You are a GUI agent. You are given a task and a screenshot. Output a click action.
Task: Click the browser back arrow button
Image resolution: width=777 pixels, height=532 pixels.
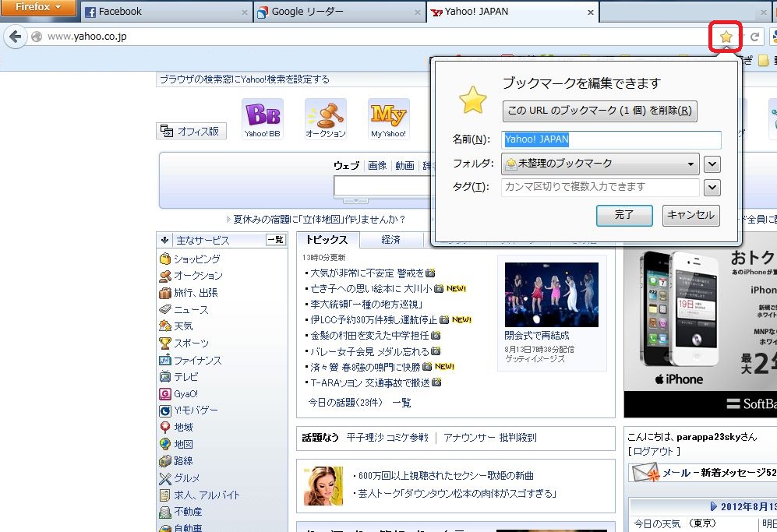tap(16, 36)
